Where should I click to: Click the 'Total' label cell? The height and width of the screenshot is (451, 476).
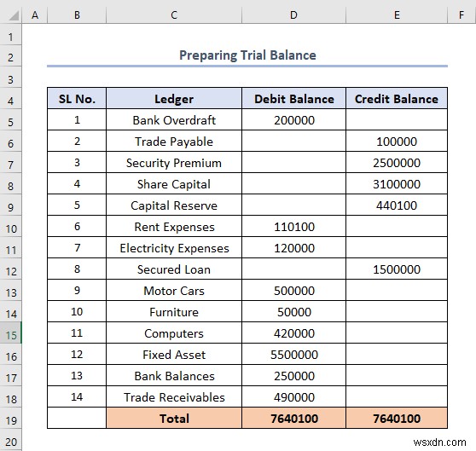(x=174, y=419)
